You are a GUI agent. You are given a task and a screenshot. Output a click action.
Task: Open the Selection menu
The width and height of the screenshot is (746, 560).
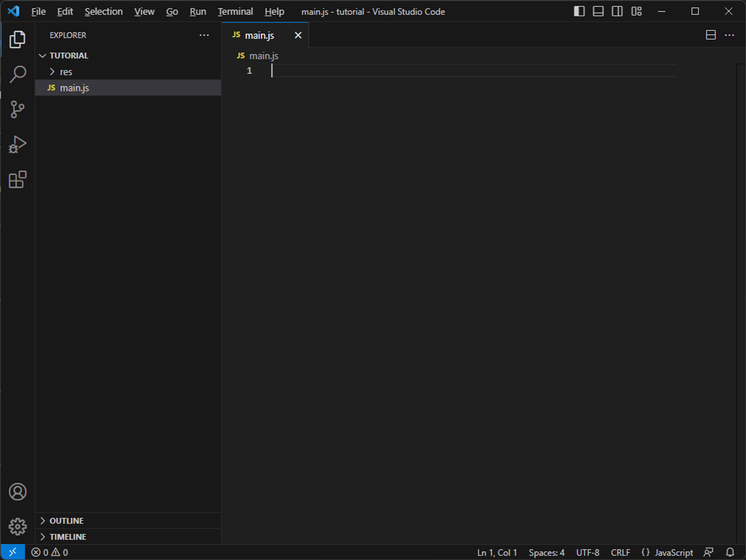103,12
